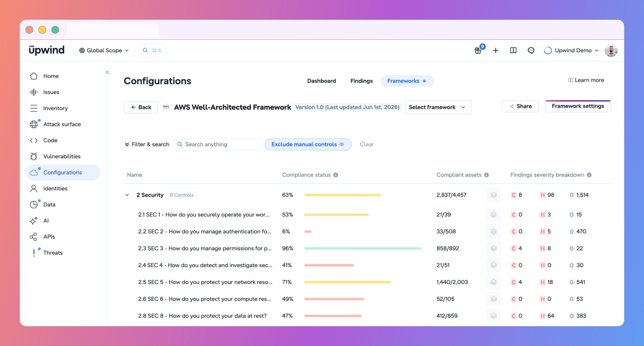The height and width of the screenshot is (346, 644).
Task: Open the 2.6 SEC 6 compute resources row
Action: click(367, 299)
